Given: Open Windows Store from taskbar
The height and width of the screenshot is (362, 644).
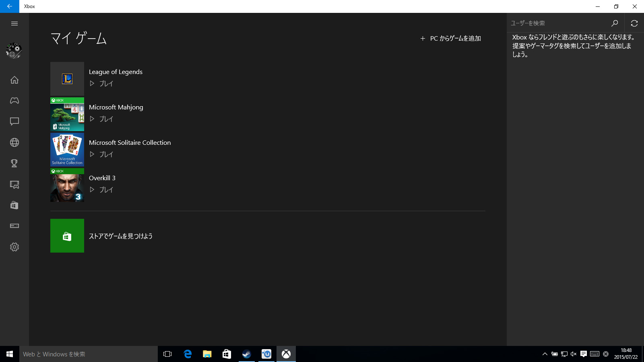Looking at the screenshot, I should (227, 354).
